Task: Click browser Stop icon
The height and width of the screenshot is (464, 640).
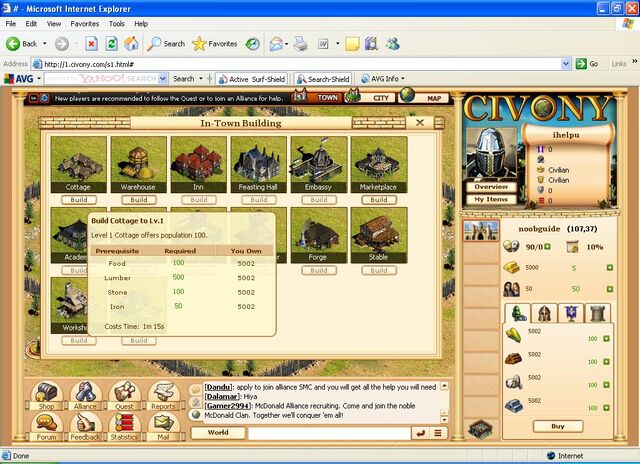Action: 91,44
